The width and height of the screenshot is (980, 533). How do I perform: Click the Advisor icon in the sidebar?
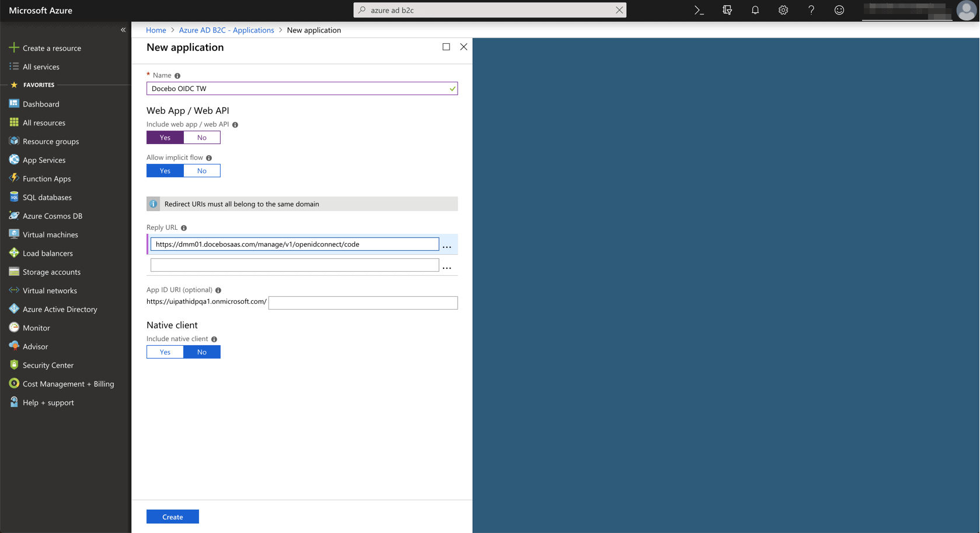pyautogui.click(x=14, y=346)
